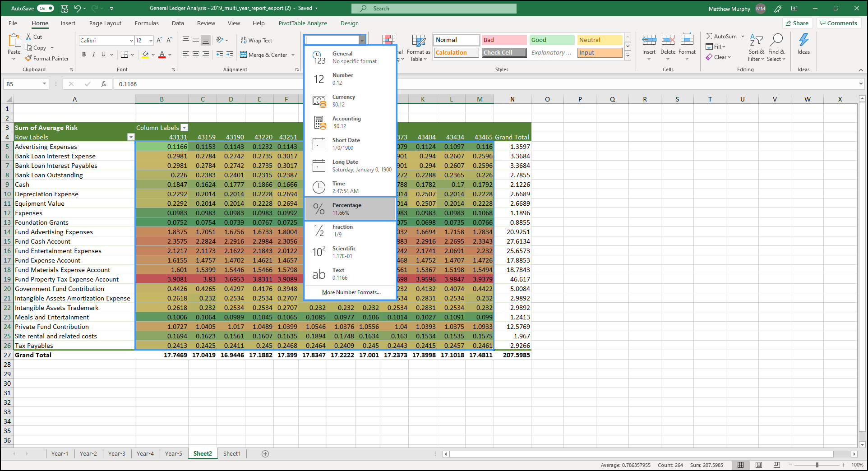Open the Row Labels filter dropdown
The height and width of the screenshot is (471, 868).
131,137
